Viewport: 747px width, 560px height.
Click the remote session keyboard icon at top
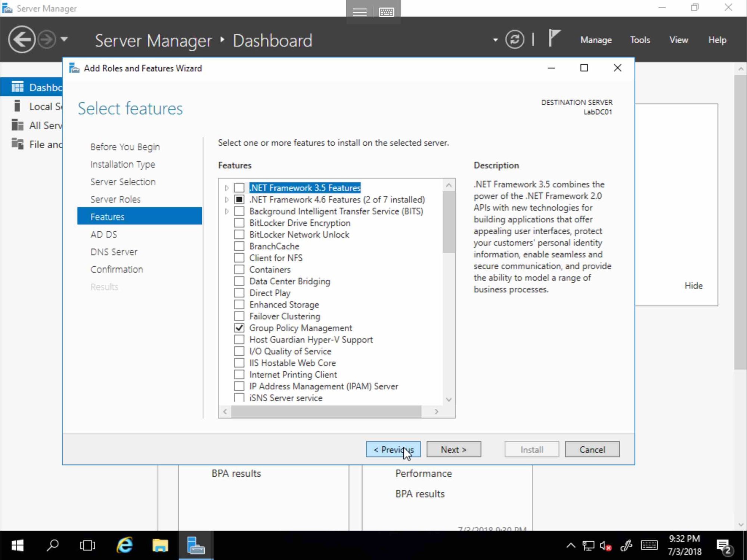pyautogui.click(x=386, y=12)
